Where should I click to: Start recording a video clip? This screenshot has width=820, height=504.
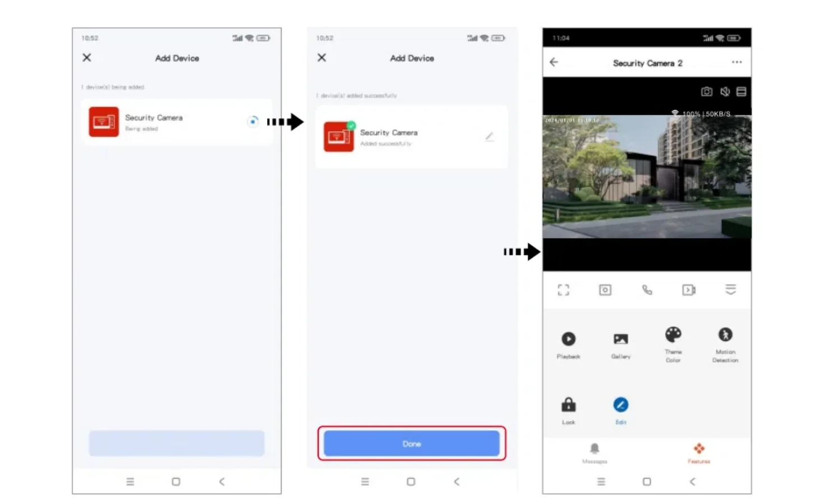tap(689, 290)
